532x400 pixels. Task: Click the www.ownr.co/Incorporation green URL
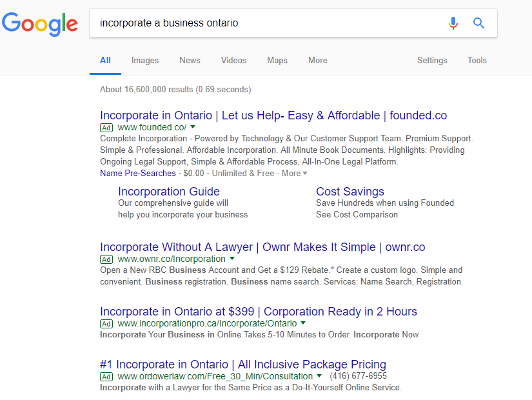point(172,259)
